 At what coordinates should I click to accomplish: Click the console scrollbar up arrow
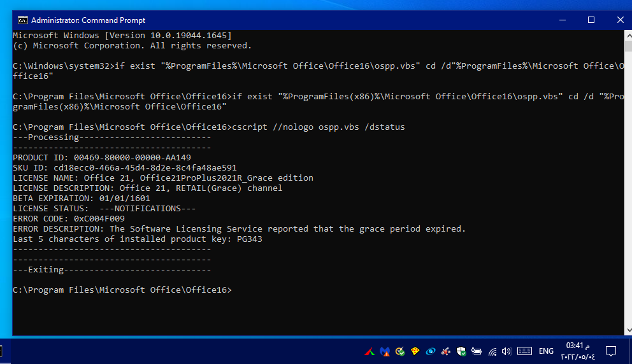point(629,36)
